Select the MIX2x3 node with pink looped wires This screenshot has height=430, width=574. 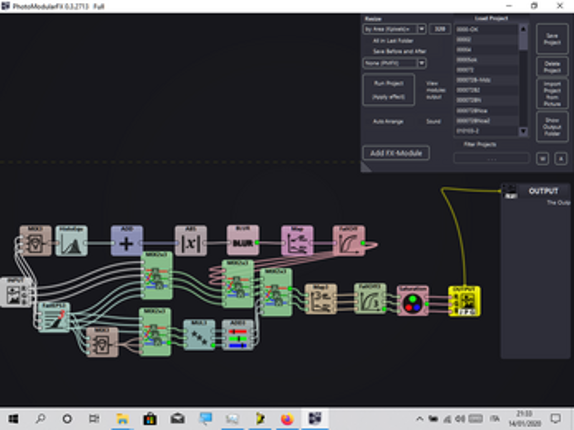[238, 284]
